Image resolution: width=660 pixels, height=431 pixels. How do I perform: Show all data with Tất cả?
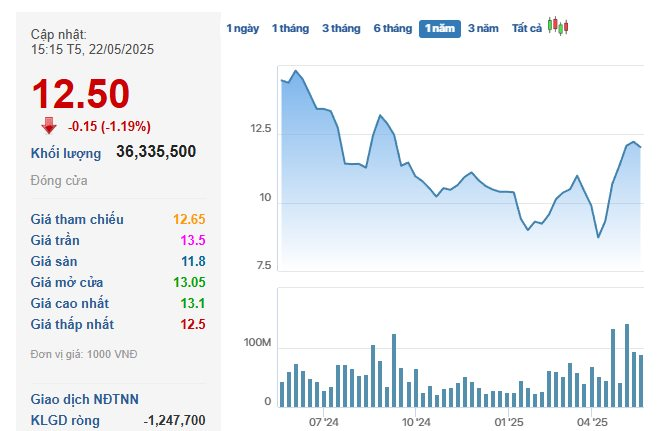[526, 29]
